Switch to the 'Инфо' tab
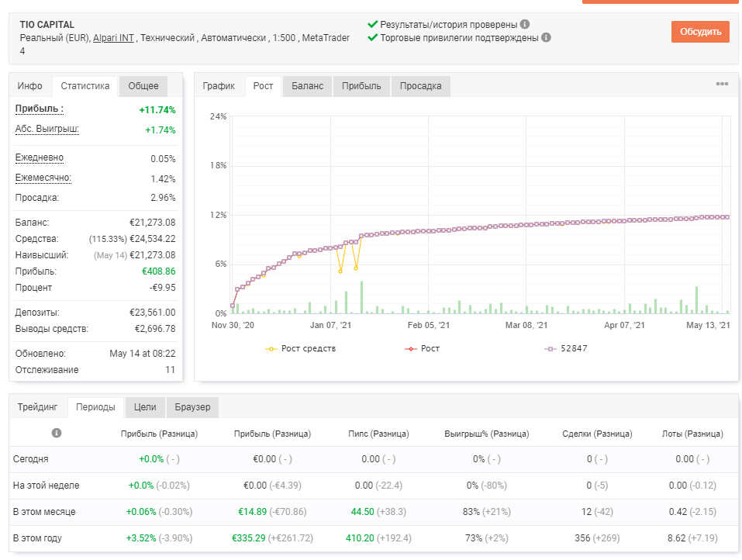Viewport: 742px width, 560px height. [29, 86]
